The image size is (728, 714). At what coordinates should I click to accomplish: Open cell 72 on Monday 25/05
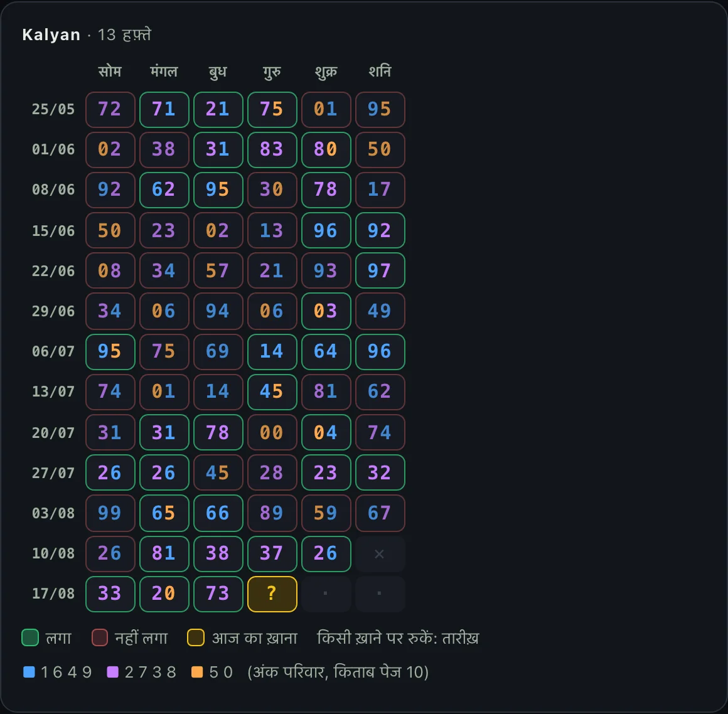tap(110, 109)
